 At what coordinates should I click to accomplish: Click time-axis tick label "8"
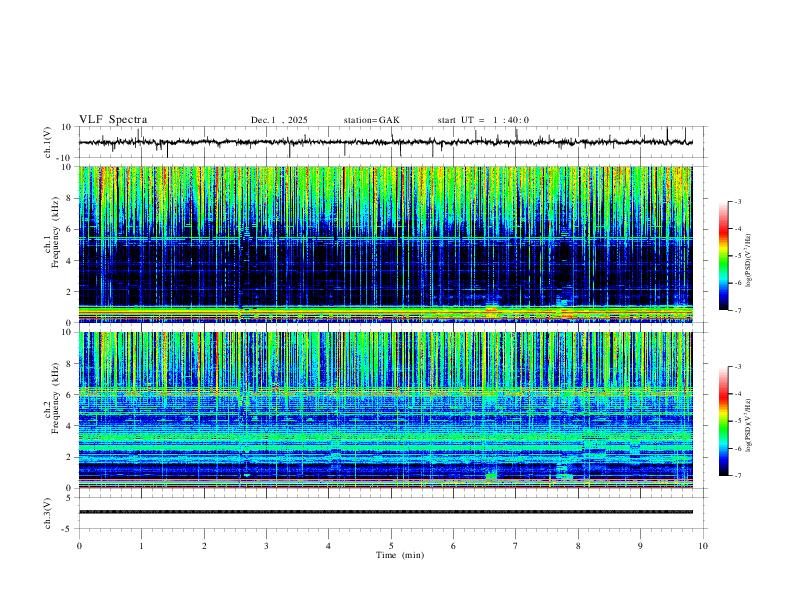[578, 546]
